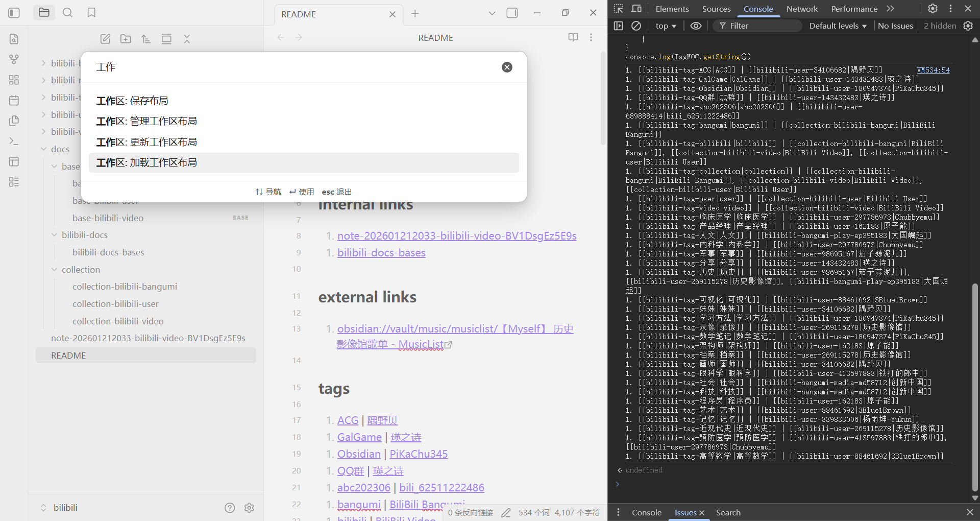This screenshot has height=521, width=980.
Task: Click the VM534:54 source link
Action: tap(933, 70)
